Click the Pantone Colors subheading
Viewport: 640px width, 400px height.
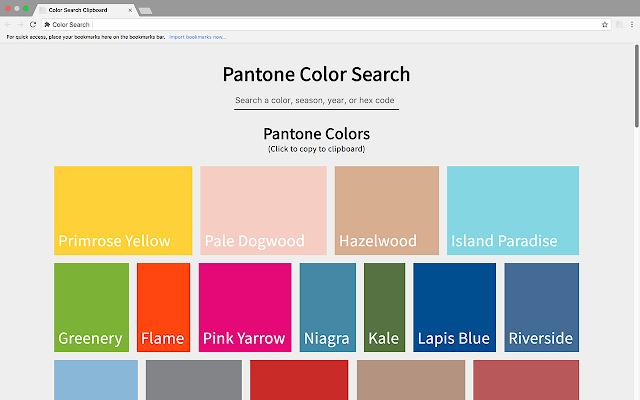click(316, 134)
